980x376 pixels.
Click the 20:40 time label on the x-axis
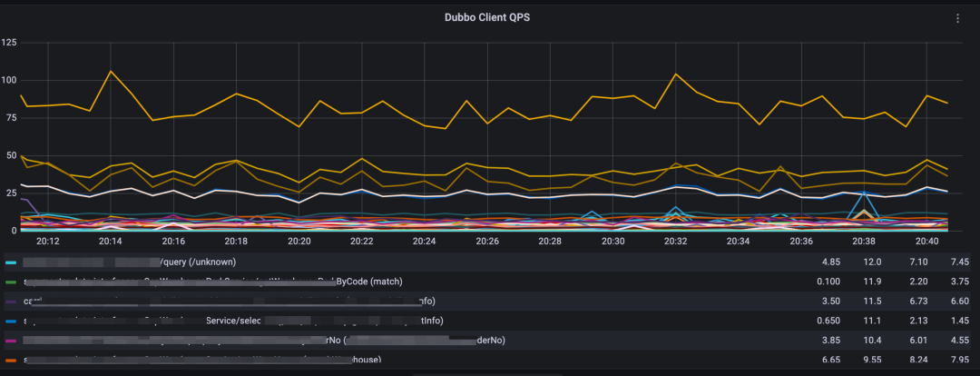coord(927,241)
